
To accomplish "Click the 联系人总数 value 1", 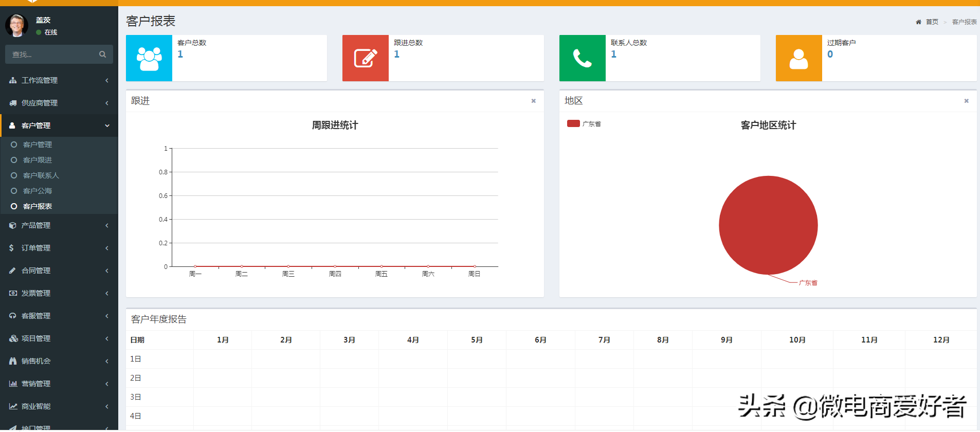I will pyautogui.click(x=614, y=54).
